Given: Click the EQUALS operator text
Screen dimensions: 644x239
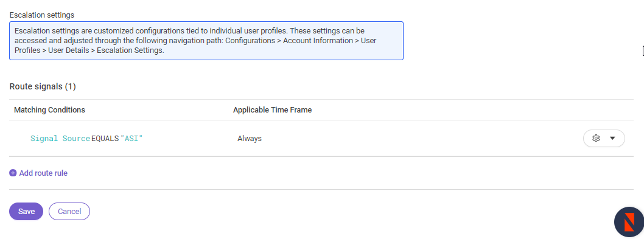Looking at the screenshot, I should (105, 139).
